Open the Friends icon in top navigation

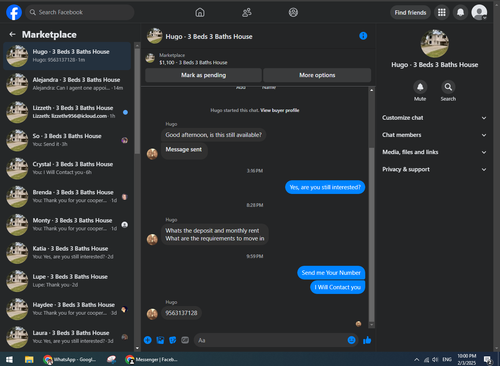click(x=247, y=12)
